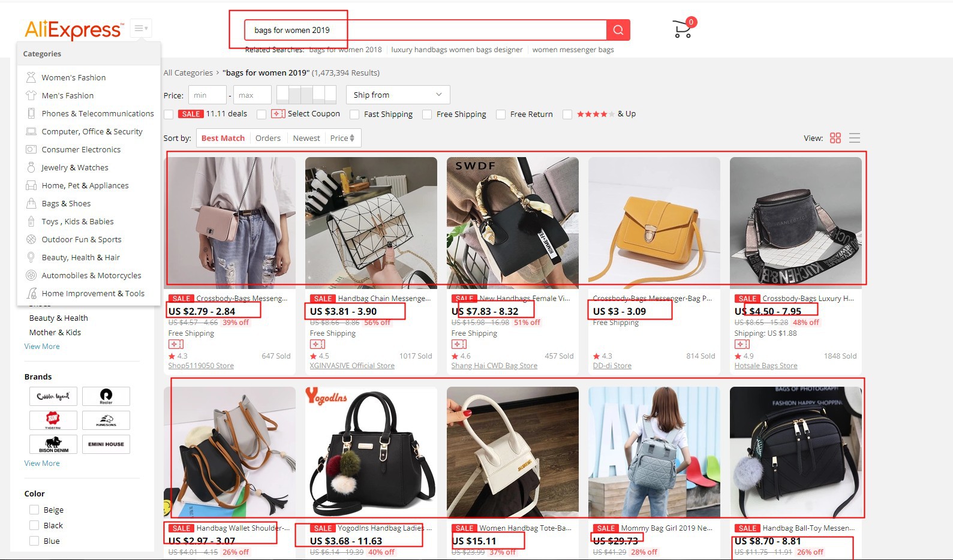Viewport: 953px width, 560px height.
Task: Open Hotsale Bags Store link
Action: click(x=766, y=366)
